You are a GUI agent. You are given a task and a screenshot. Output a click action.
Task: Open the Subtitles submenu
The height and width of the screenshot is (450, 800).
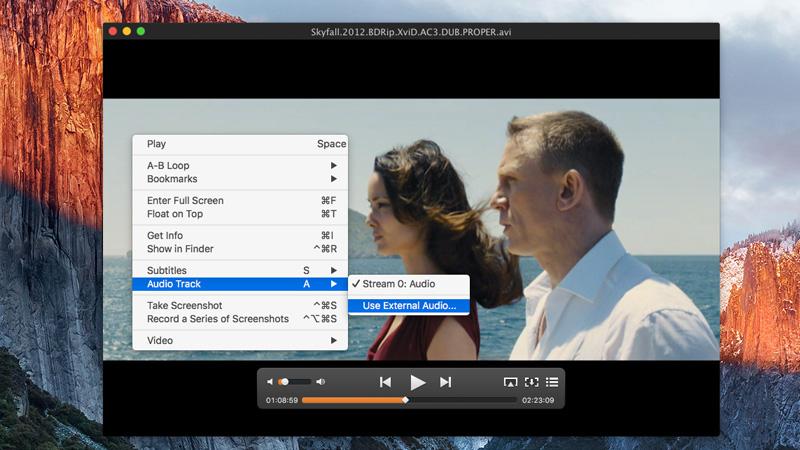click(x=240, y=270)
